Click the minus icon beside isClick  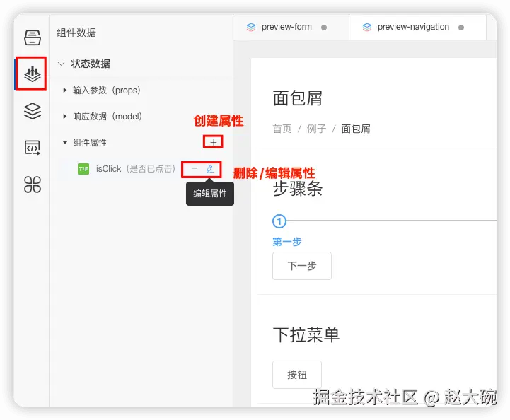click(x=195, y=169)
